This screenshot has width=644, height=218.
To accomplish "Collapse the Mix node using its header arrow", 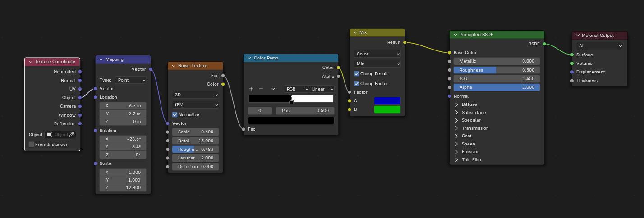I will pos(354,33).
